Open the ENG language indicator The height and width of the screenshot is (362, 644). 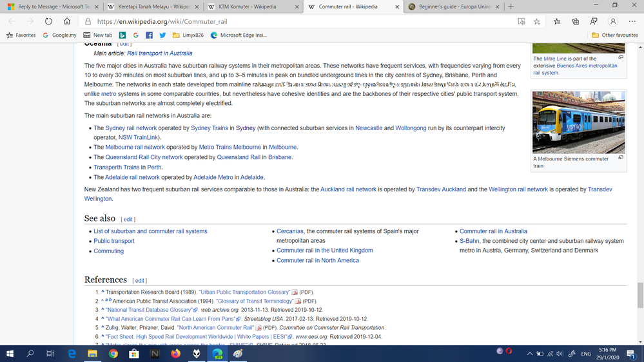[586, 354]
